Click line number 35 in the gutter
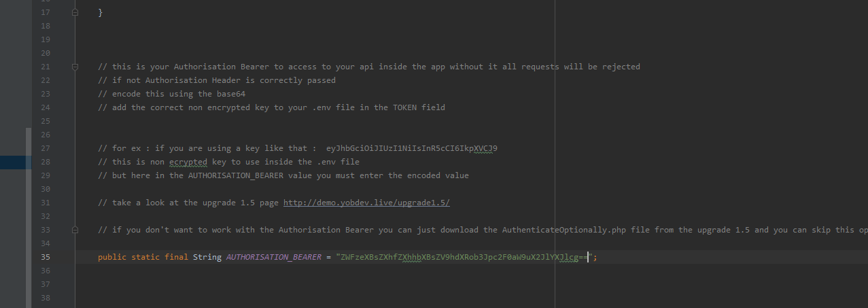This screenshot has width=868, height=308. click(x=46, y=257)
